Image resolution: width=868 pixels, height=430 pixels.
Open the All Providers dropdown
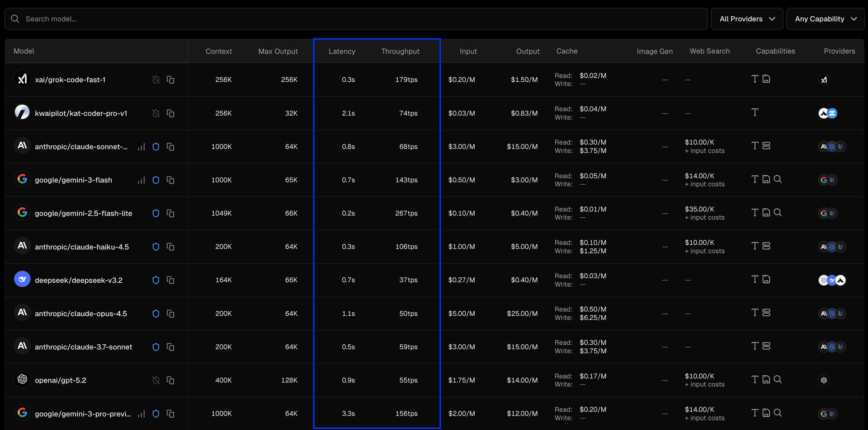(746, 19)
